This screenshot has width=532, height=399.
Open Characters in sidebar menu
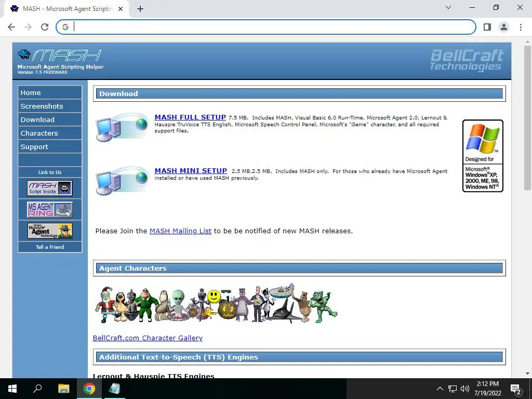tap(50, 134)
